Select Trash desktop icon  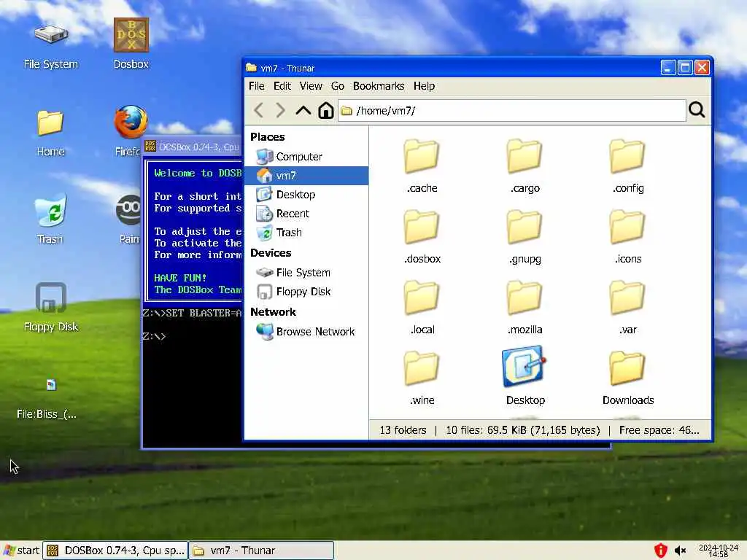[x=50, y=219]
